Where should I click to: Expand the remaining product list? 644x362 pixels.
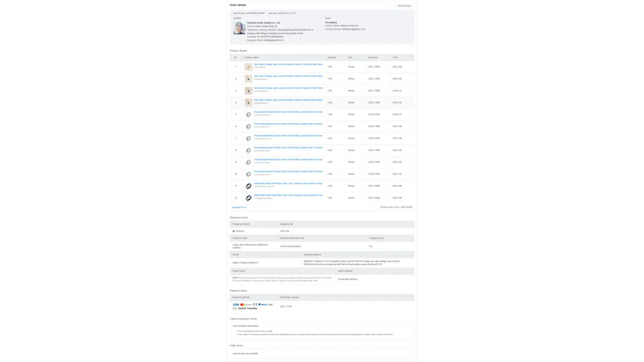point(239,207)
